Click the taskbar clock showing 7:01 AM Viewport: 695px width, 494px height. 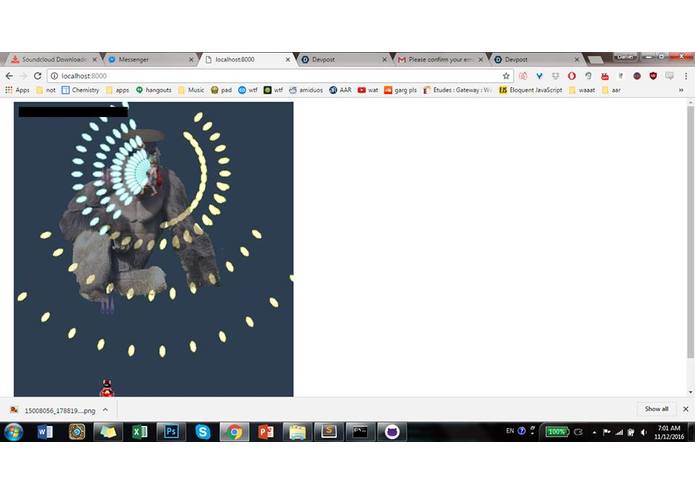click(669, 432)
